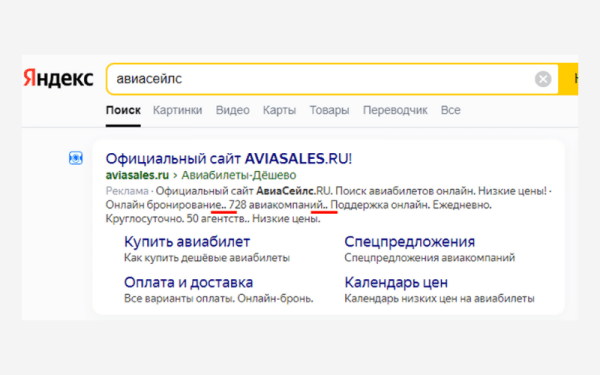Viewport: 600px width, 375px height.
Task: Click the text Все варианты оплаты. Онлайн-бронь.
Action: pyautogui.click(x=218, y=298)
